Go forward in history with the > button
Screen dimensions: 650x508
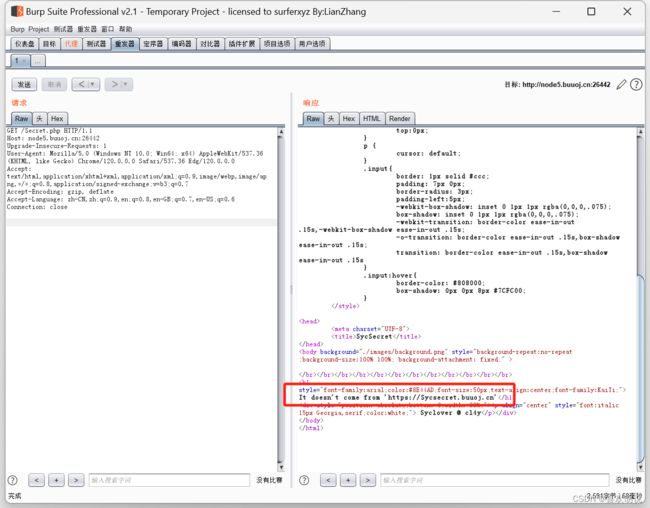[x=119, y=85]
